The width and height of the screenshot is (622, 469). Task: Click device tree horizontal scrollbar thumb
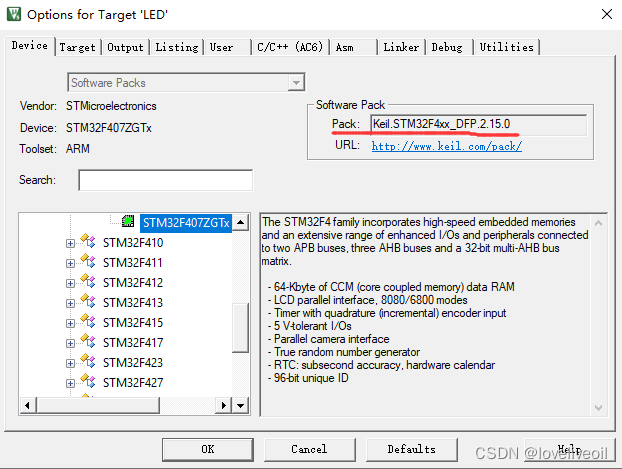98,406
